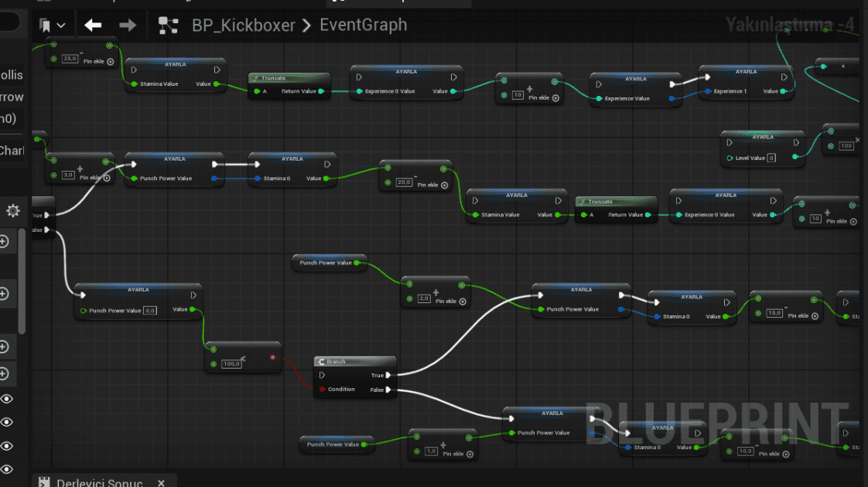Click the left panel vertical scrollbar
868x487 pixels.
tap(22, 281)
